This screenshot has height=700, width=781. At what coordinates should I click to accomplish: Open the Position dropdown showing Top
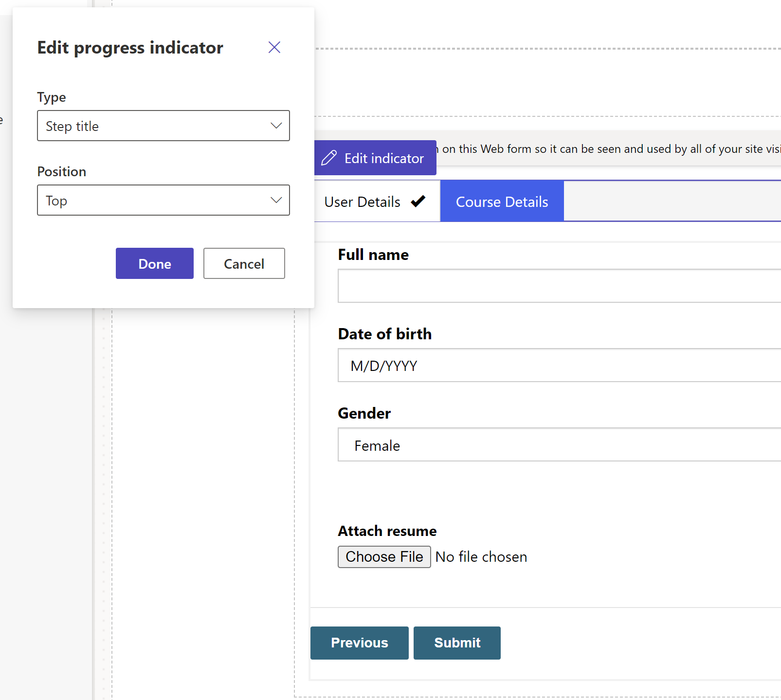point(163,200)
